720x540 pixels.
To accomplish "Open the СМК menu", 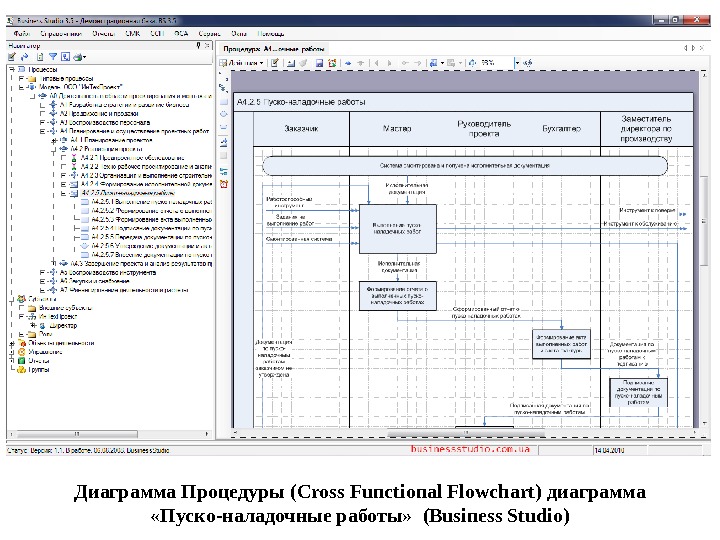I will tap(133, 34).
